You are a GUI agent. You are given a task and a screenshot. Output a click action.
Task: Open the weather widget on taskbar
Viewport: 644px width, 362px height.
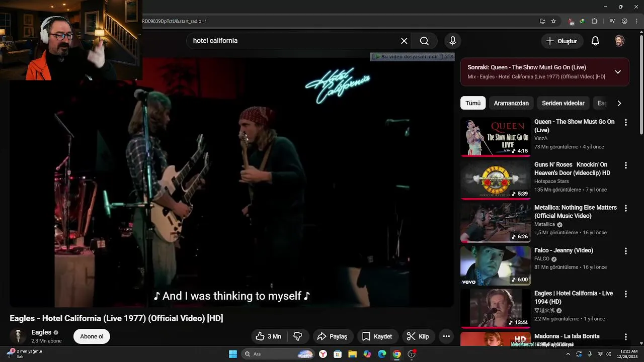click(x=24, y=354)
